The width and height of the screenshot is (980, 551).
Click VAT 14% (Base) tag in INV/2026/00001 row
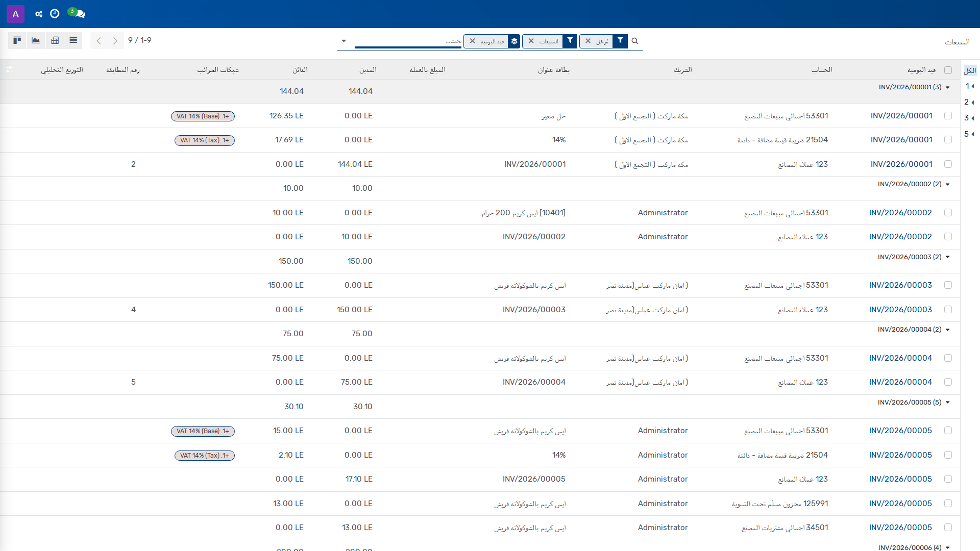pyautogui.click(x=203, y=116)
